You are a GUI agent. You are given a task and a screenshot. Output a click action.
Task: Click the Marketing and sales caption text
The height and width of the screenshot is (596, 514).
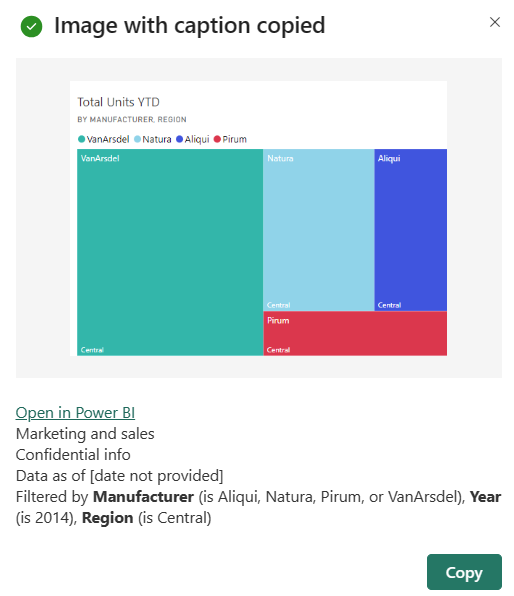pos(85,434)
